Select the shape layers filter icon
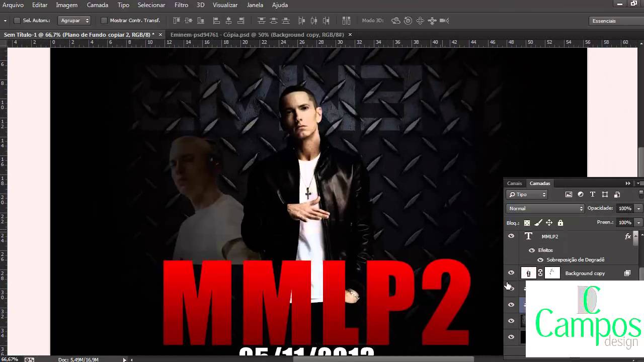Image resolution: width=644 pixels, height=362 pixels. (x=605, y=194)
